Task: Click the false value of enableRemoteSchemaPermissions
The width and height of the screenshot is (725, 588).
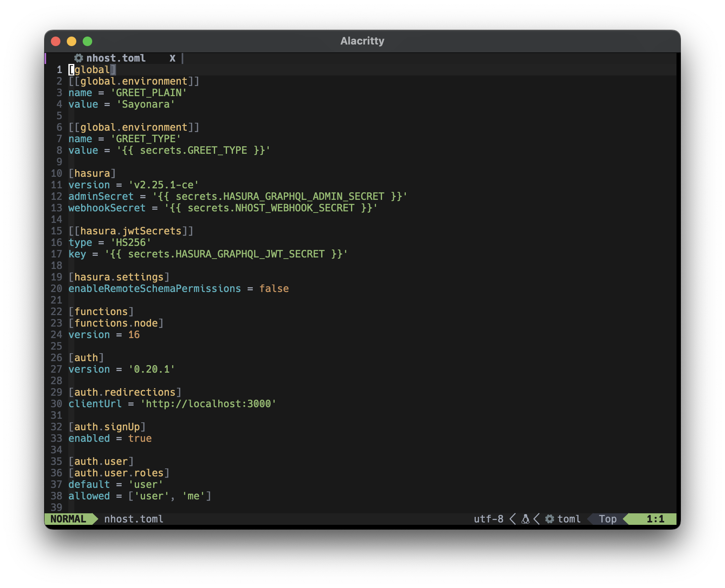Action: coord(274,289)
